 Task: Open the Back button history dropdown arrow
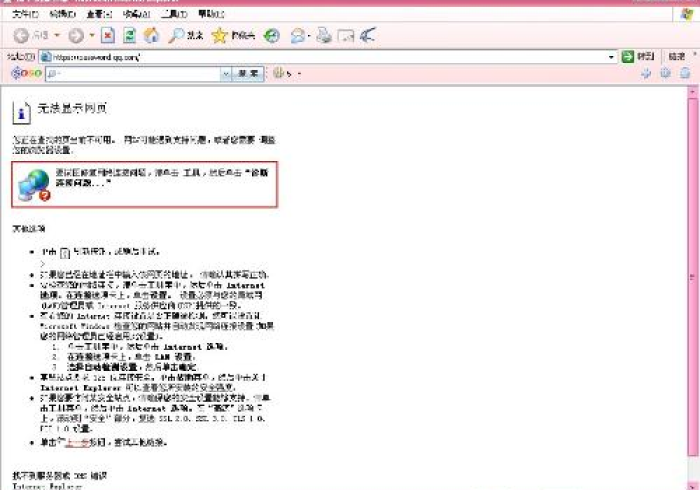click(x=58, y=36)
